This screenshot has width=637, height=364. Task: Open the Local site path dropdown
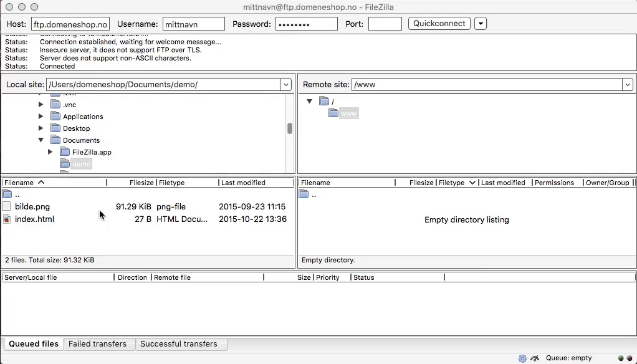coord(286,85)
